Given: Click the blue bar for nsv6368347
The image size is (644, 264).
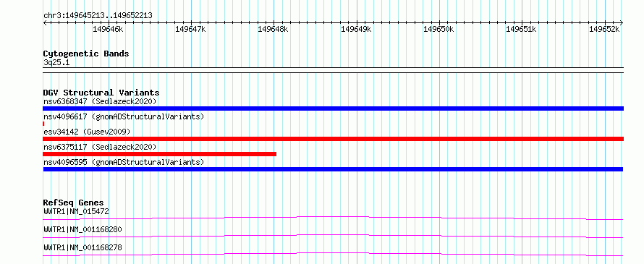Looking at the screenshot, I should click(333, 108).
